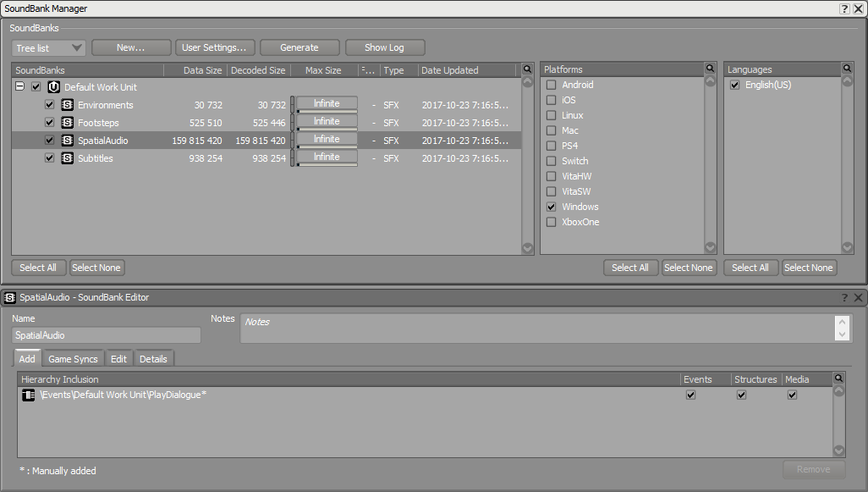Viewport: 868px width, 492px height.
Task: Click the Show Log button
Action: 385,47
